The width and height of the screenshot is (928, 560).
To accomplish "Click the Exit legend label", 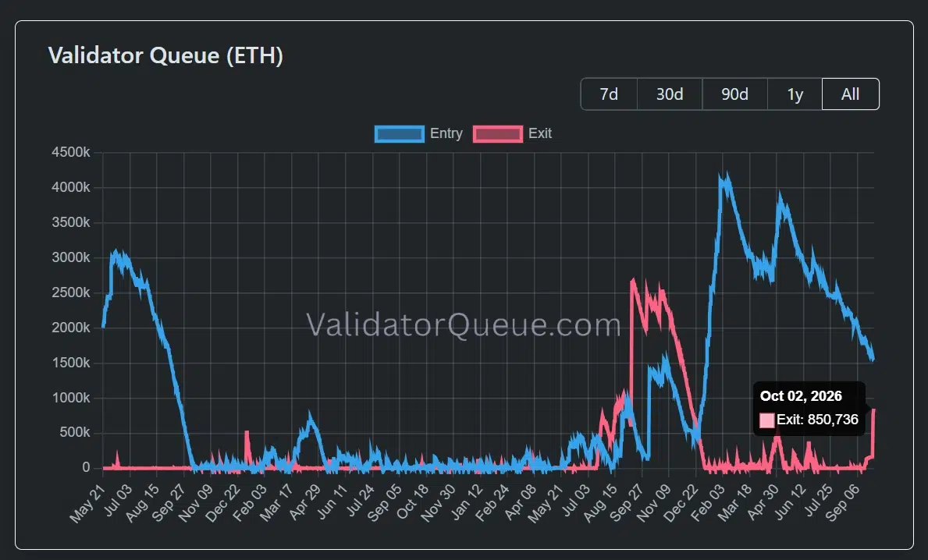I will pyautogui.click(x=540, y=133).
